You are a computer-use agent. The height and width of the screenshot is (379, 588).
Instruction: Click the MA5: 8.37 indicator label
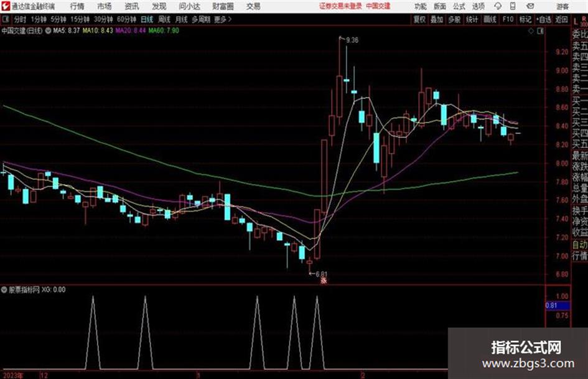click(67, 30)
